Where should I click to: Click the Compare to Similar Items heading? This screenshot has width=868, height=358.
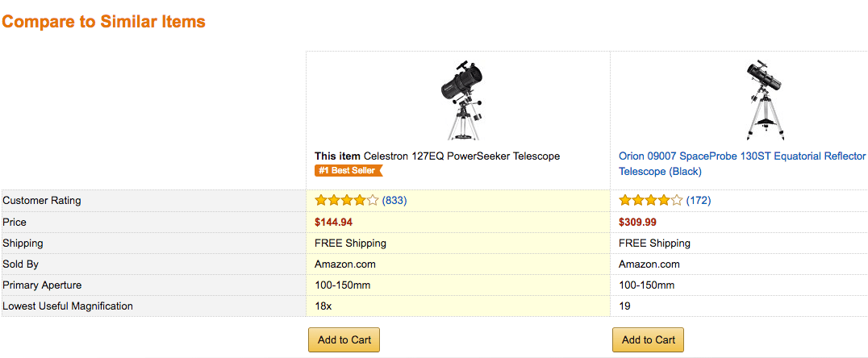tap(104, 22)
